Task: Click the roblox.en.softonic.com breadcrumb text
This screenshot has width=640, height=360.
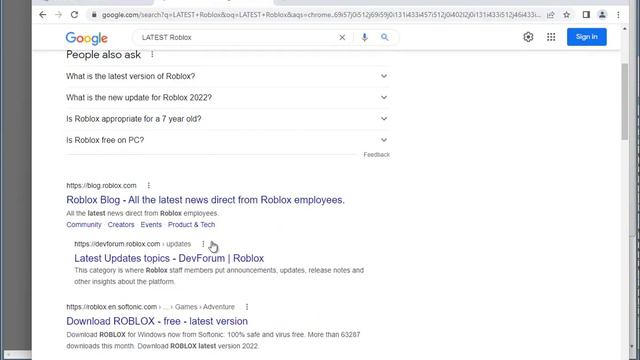Action: click(150, 307)
